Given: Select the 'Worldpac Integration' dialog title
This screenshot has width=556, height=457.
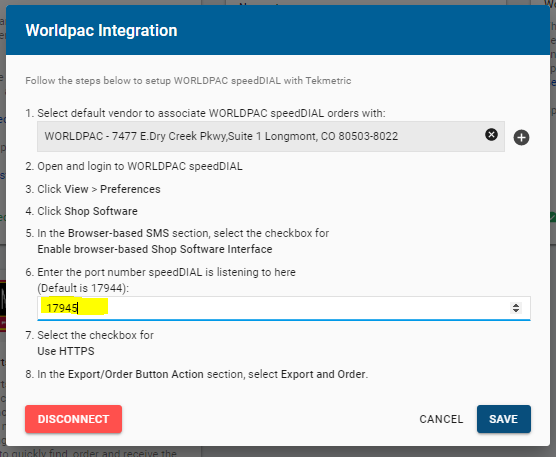Looking at the screenshot, I should tap(101, 30).
